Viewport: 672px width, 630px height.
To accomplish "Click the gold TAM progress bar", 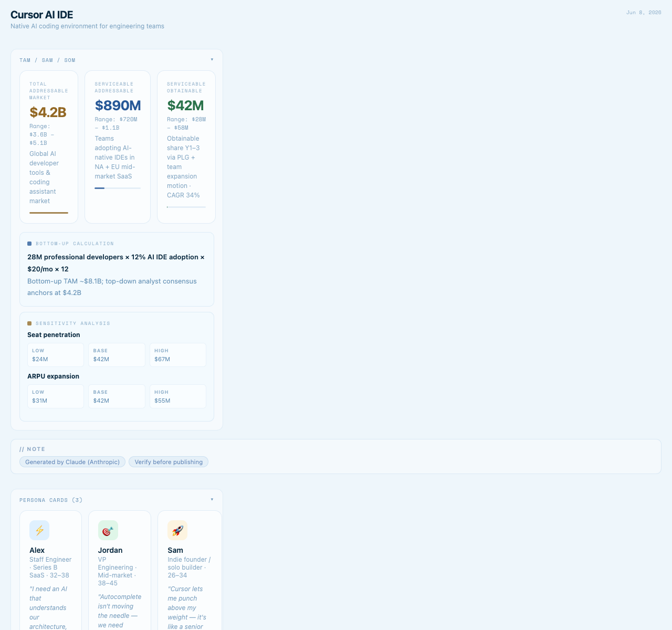I will 49,213.
